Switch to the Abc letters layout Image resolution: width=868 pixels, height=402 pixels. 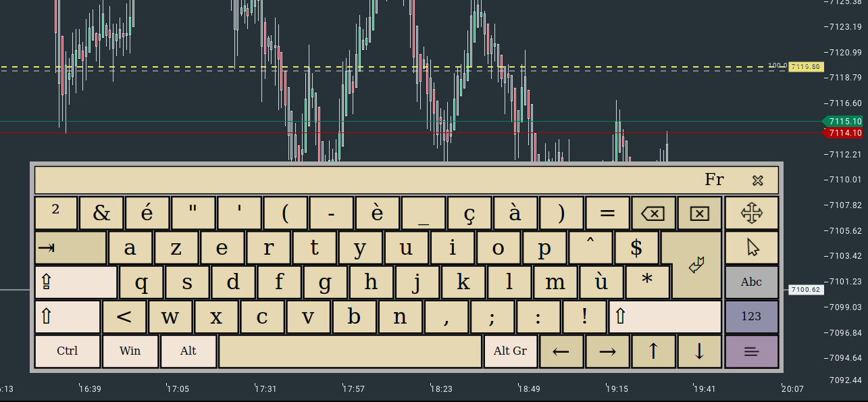click(x=751, y=282)
